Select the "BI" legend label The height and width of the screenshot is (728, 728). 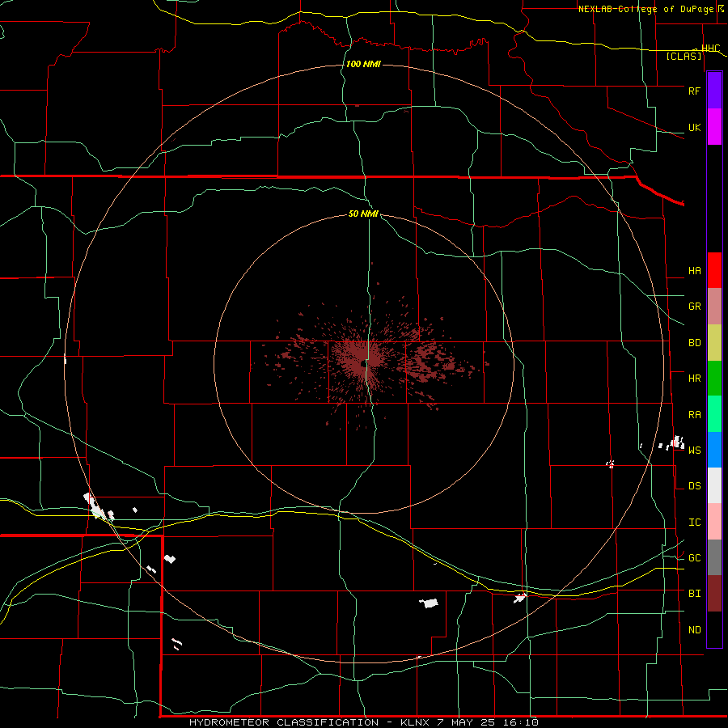[x=694, y=594]
